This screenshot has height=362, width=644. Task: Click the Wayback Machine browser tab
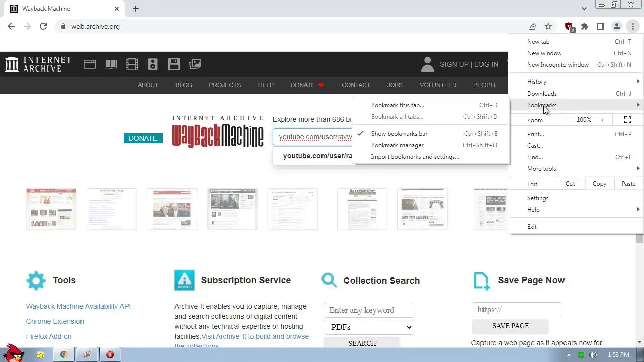pyautogui.click(x=64, y=9)
